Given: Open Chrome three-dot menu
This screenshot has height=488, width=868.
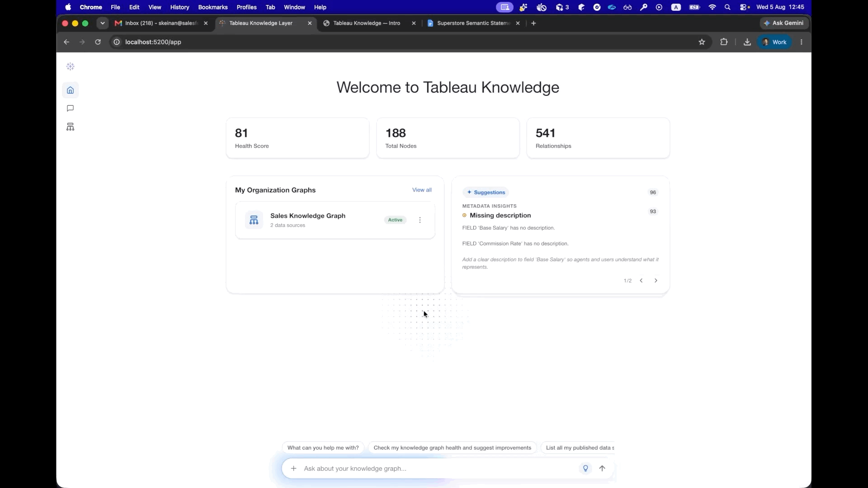Looking at the screenshot, I should pyautogui.click(x=802, y=42).
